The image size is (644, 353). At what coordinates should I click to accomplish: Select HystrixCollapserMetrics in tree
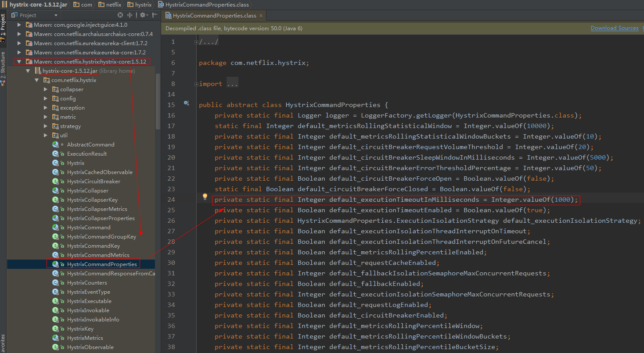pyautogui.click(x=97, y=209)
